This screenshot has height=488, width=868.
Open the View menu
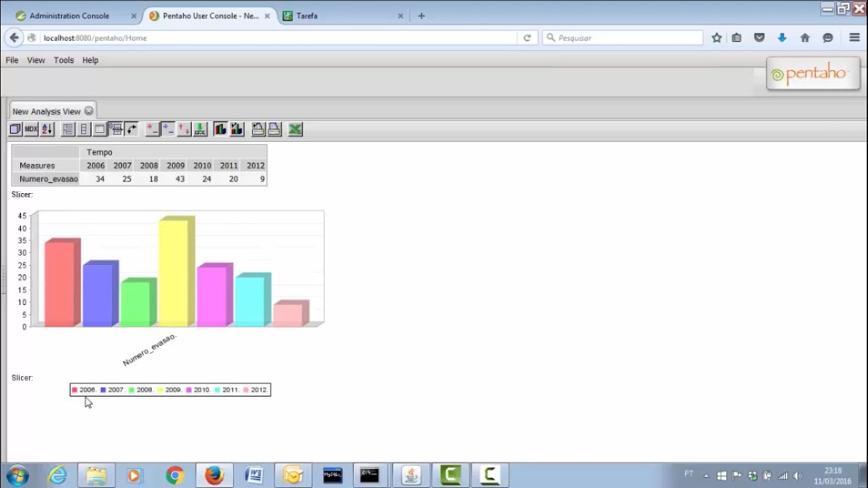[36, 60]
